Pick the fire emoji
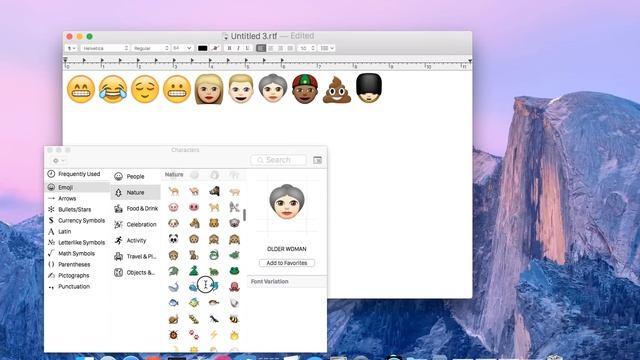 click(234, 335)
